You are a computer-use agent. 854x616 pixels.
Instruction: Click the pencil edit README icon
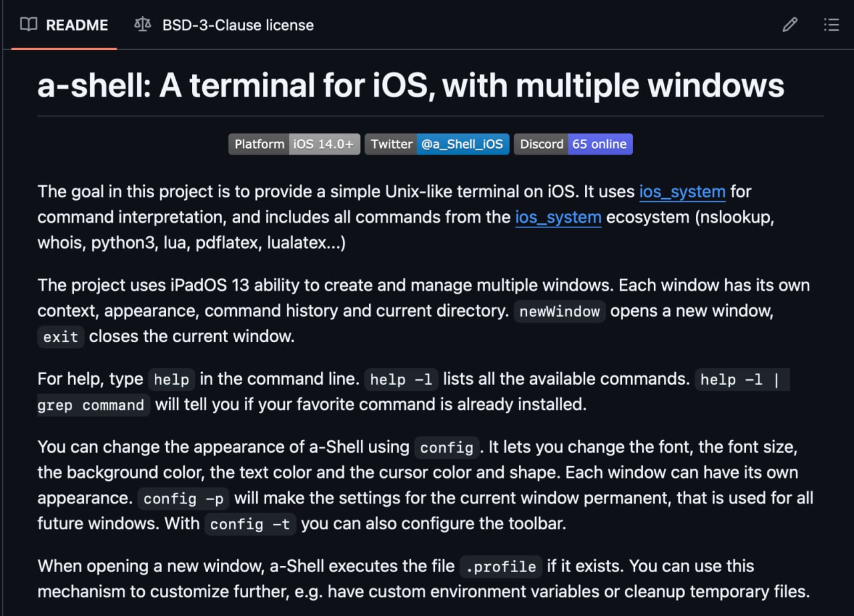coord(790,25)
